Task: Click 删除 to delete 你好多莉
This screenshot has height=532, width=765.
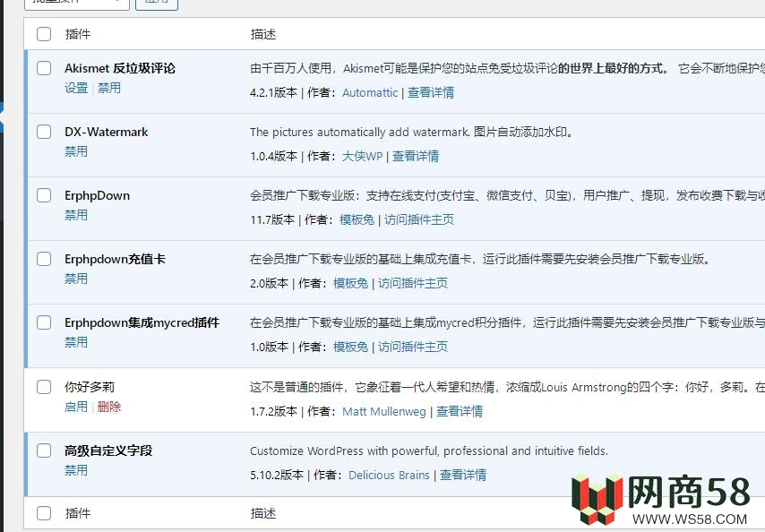Action: coord(109,407)
